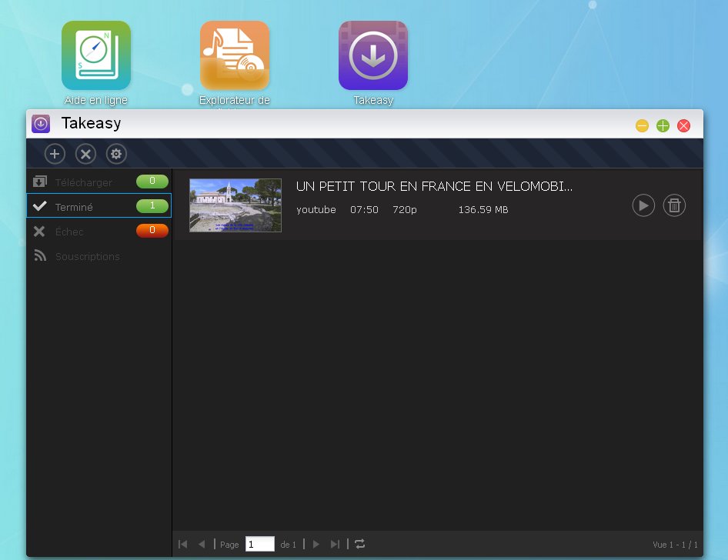Open Souscriptions in the sidebar
The width and height of the screenshot is (728, 560).
[87, 256]
